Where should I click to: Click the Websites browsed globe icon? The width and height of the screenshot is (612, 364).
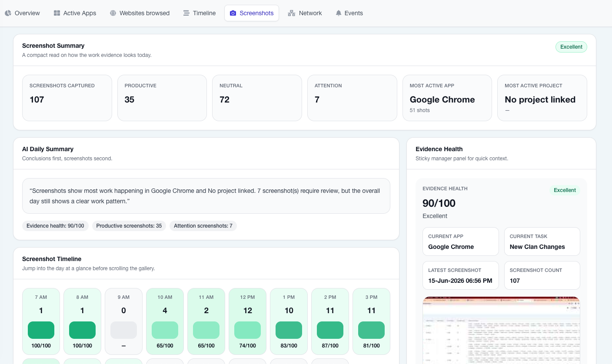coord(113,13)
